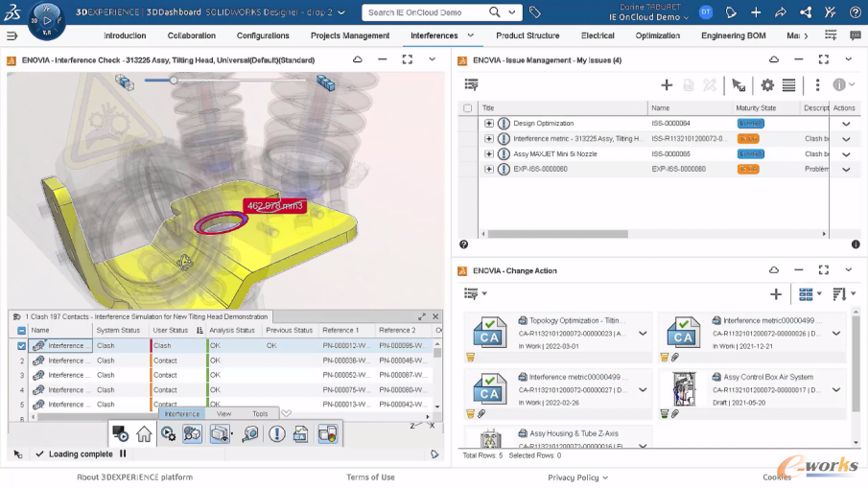
Task: Click the Home icon in Interference toolbar
Action: (144, 434)
